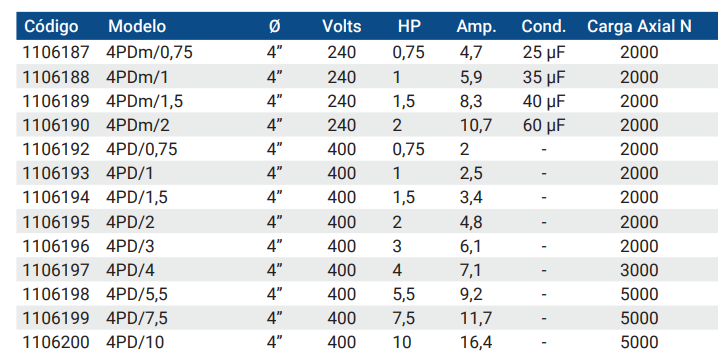Click the diameter Ø column header
718x361 pixels.
274,26
